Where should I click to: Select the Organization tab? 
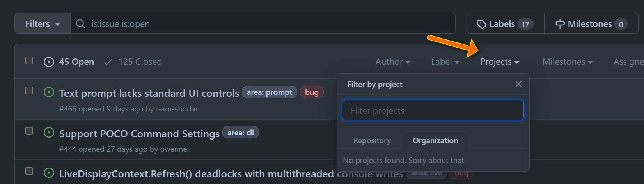[x=435, y=140]
